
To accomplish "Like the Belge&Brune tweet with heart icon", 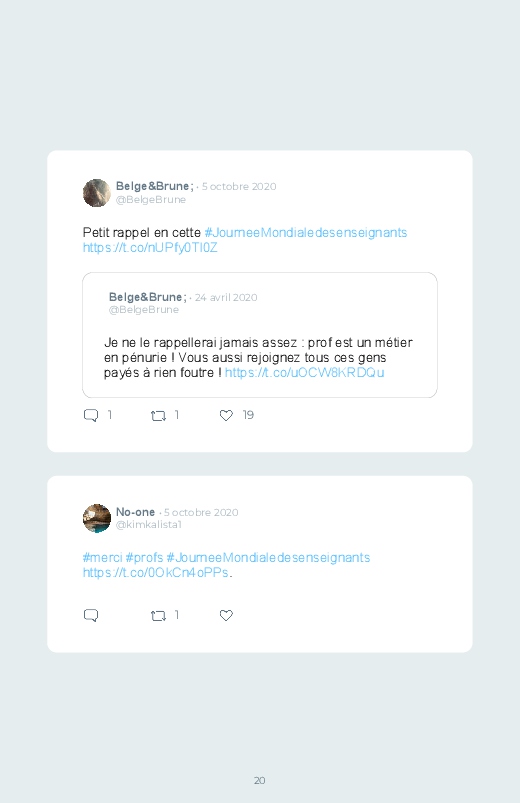I will [226, 415].
